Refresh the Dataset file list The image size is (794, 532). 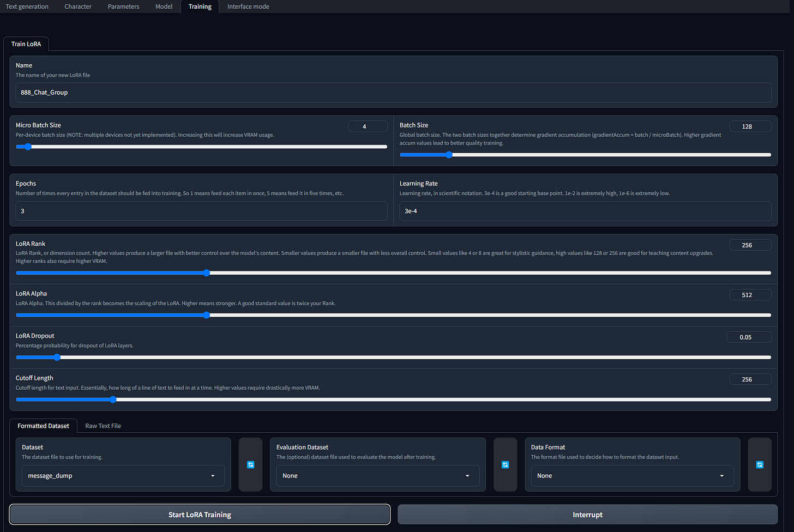[x=251, y=464]
